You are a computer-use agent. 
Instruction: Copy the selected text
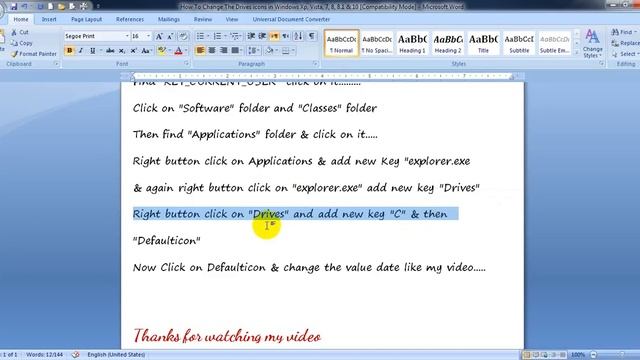click(22, 43)
